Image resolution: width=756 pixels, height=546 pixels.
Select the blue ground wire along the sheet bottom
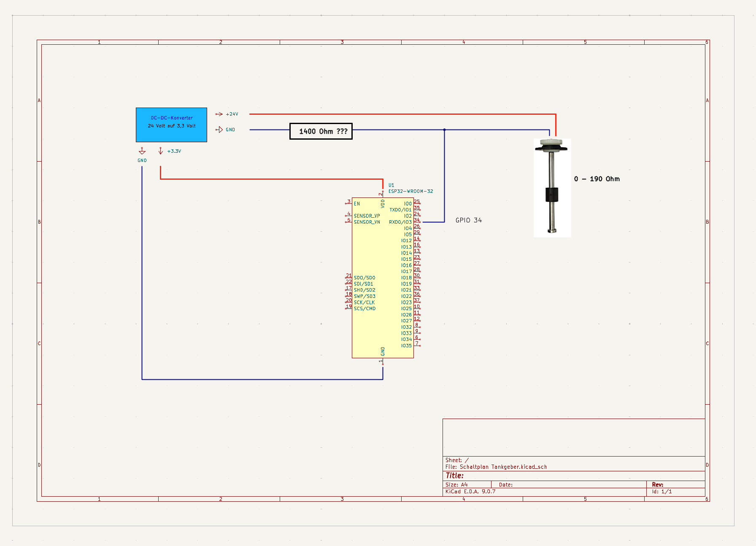(262, 379)
